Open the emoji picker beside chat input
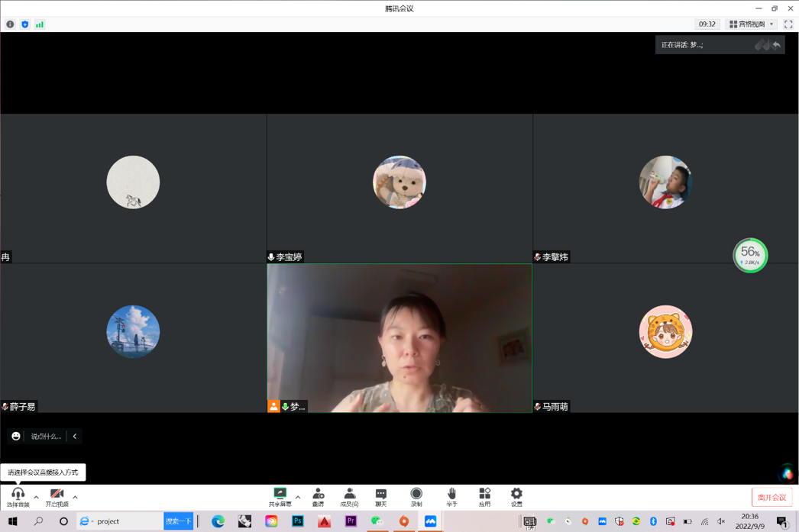Viewport: 799px width, 532px height. (15, 436)
